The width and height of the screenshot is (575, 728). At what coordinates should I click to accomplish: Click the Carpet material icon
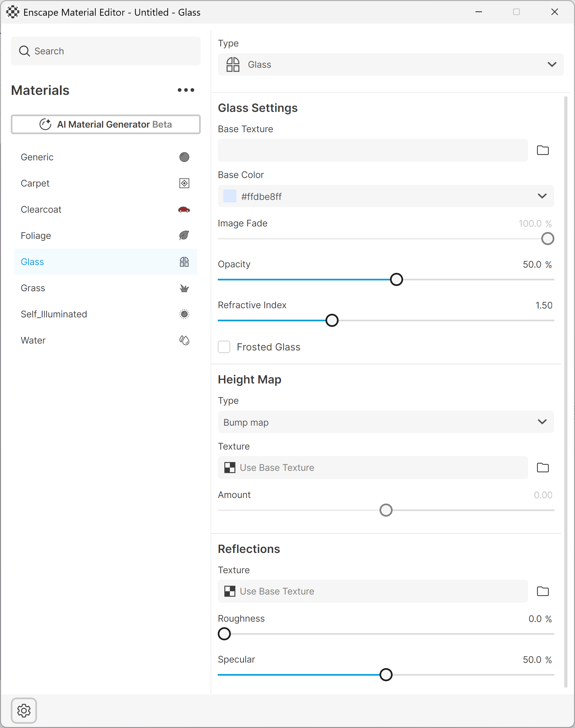(x=184, y=183)
